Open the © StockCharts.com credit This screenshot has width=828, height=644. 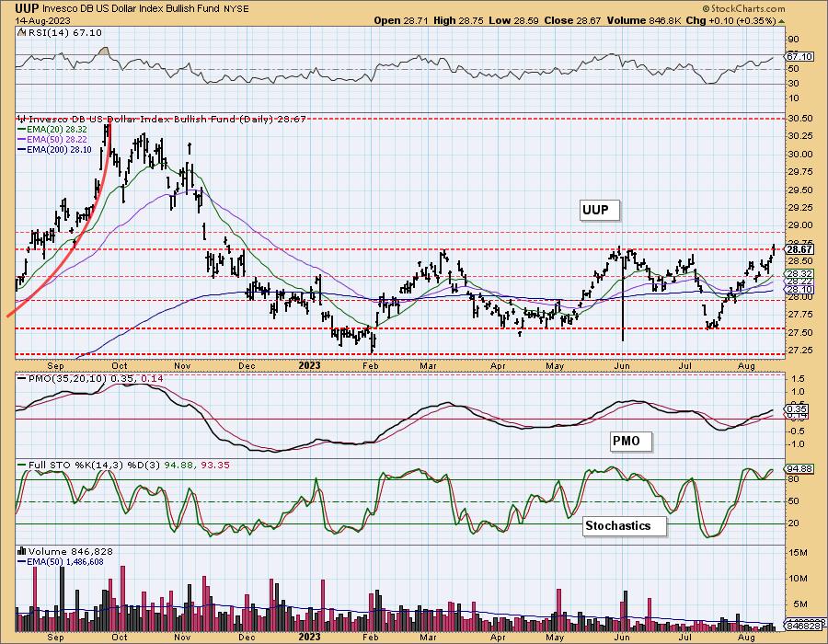coord(743,8)
